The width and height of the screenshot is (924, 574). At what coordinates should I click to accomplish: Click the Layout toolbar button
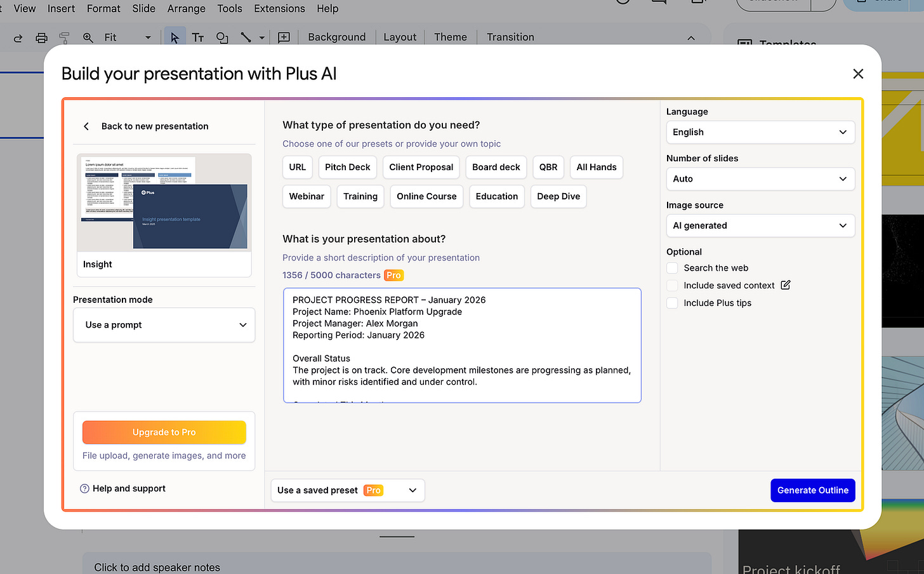coord(400,37)
